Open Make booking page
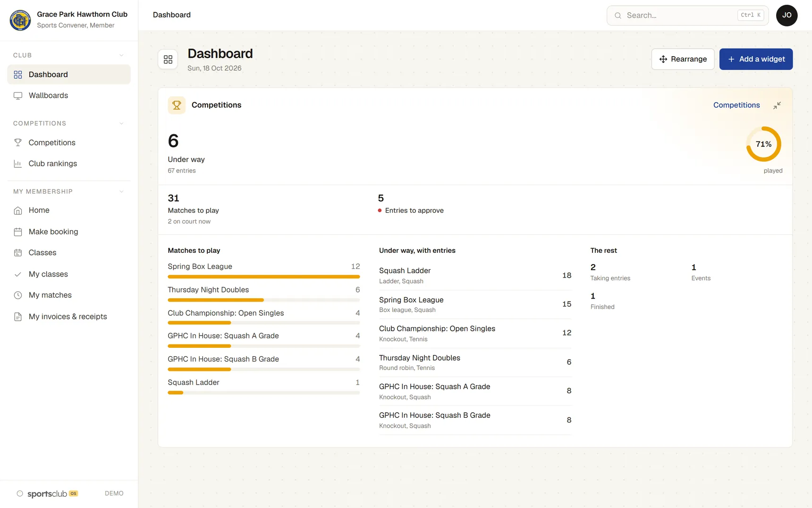 (69, 232)
